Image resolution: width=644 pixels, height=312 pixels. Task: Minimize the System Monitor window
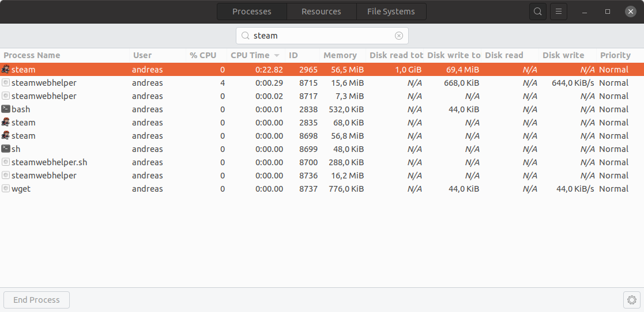pos(585,12)
